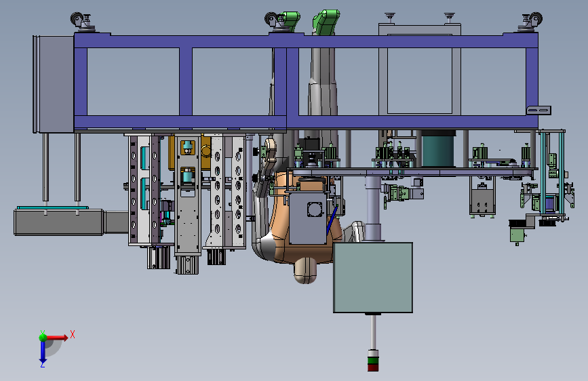Select the long gray horizontal actuator at far left
This screenshot has height=381, width=588.
click(58, 222)
